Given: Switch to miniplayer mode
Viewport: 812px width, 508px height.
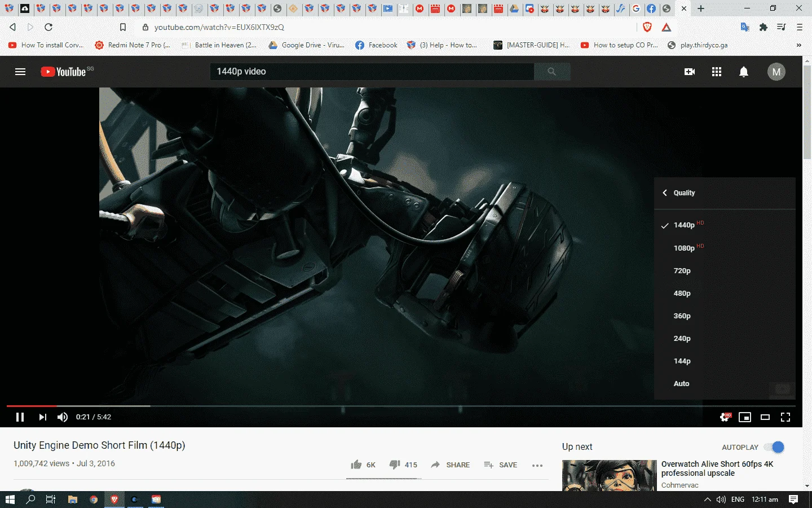Looking at the screenshot, I should click(745, 417).
